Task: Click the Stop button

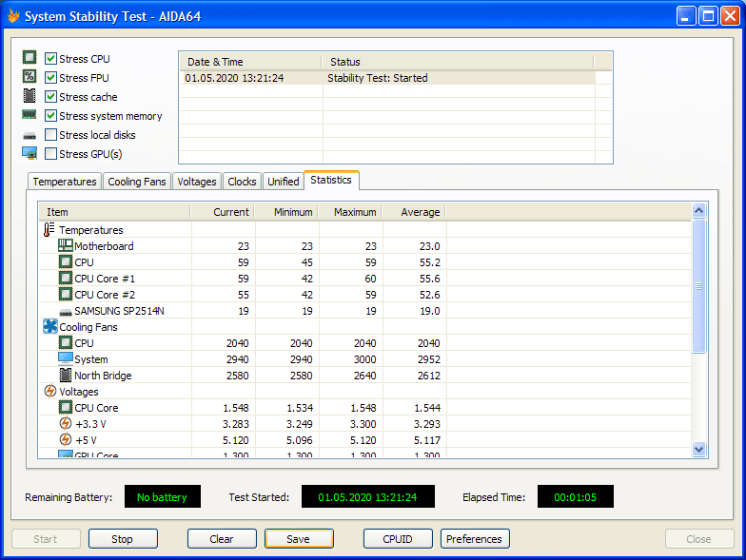Action: coord(123,538)
